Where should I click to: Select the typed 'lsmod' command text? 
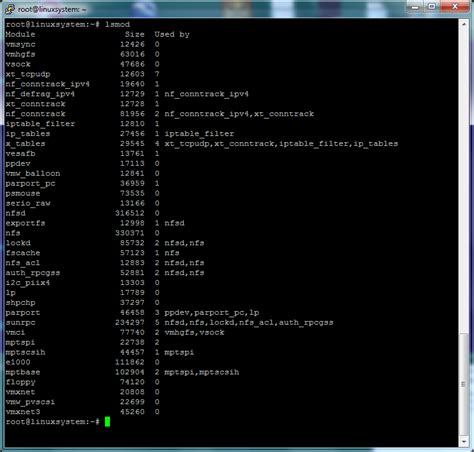pyautogui.click(x=117, y=24)
